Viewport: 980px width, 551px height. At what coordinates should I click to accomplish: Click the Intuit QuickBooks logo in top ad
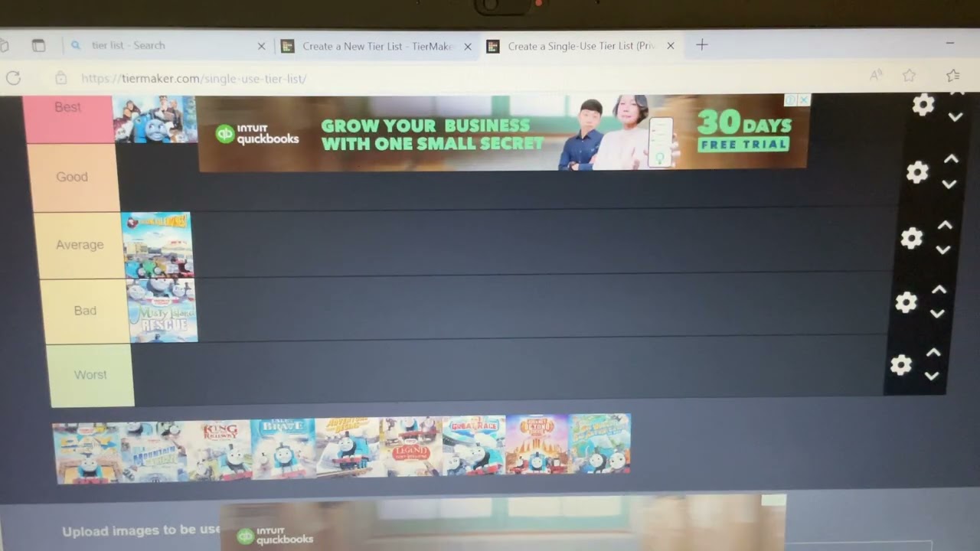tap(257, 134)
